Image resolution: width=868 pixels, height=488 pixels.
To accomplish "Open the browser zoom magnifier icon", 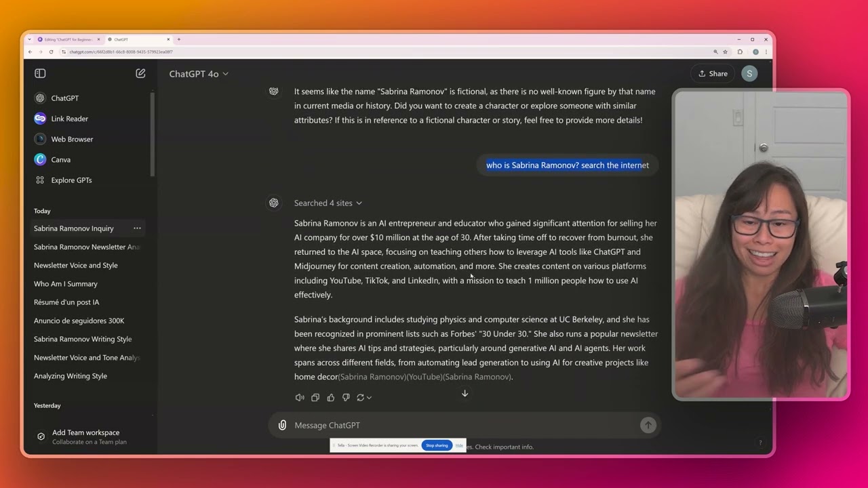I will (x=715, y=52).
